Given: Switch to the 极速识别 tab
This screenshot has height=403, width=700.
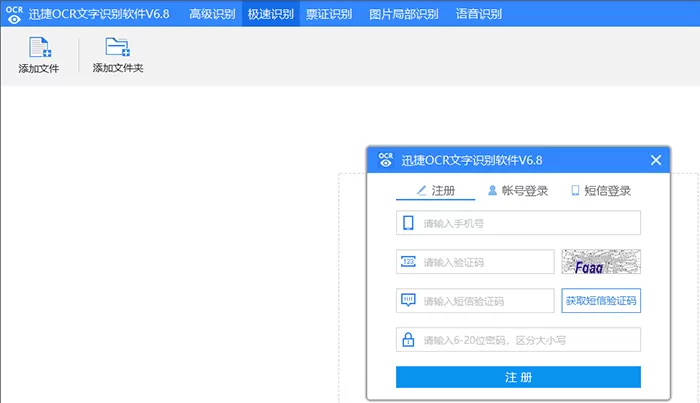Looking at the screenshot, I should (x=271, y=14).
